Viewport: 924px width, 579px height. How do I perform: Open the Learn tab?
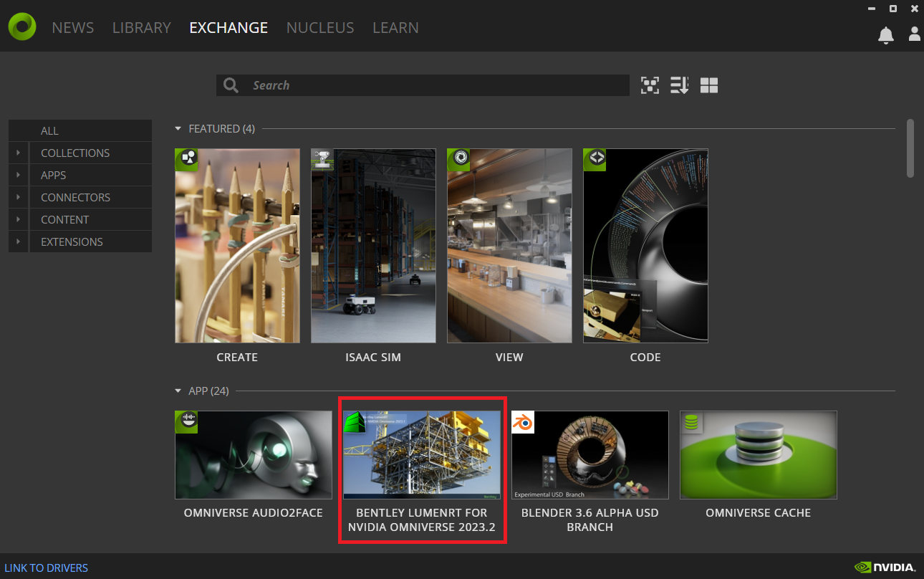395,27
